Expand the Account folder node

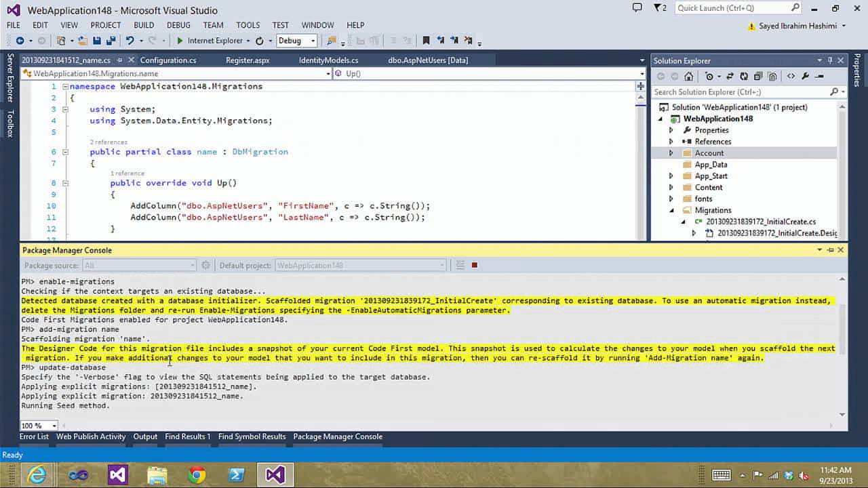671,153
